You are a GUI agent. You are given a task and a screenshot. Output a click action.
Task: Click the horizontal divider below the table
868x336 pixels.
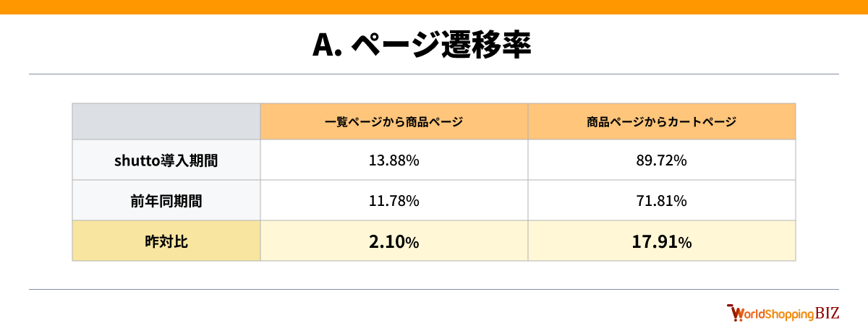click(x=434, y=289)
